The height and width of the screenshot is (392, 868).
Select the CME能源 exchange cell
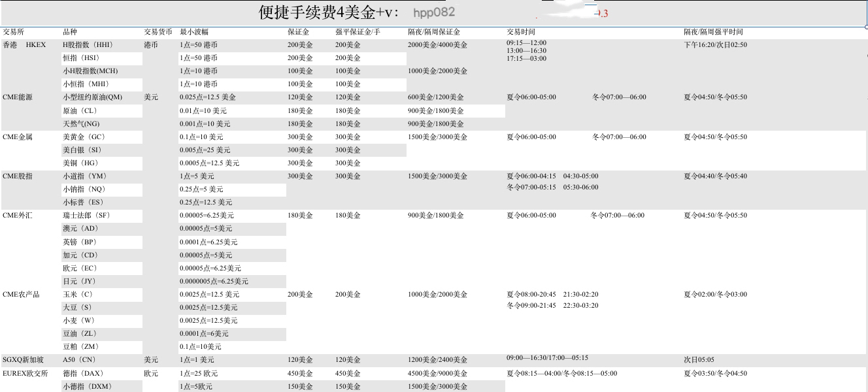18,97
